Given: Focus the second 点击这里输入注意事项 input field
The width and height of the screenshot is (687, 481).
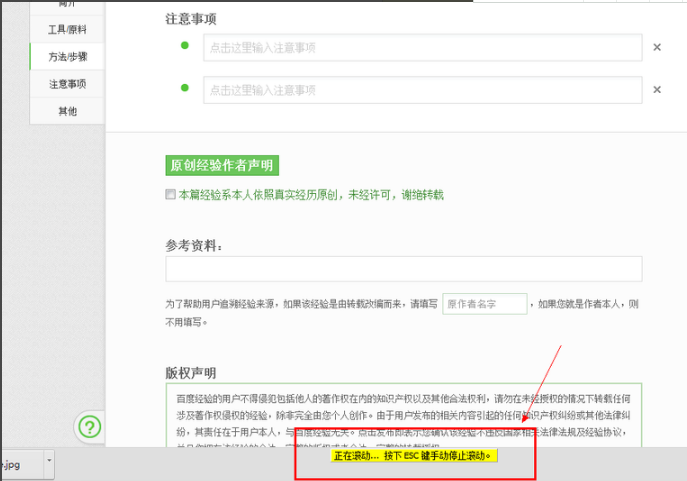Looking at the screenshot, I should [422, 90].
